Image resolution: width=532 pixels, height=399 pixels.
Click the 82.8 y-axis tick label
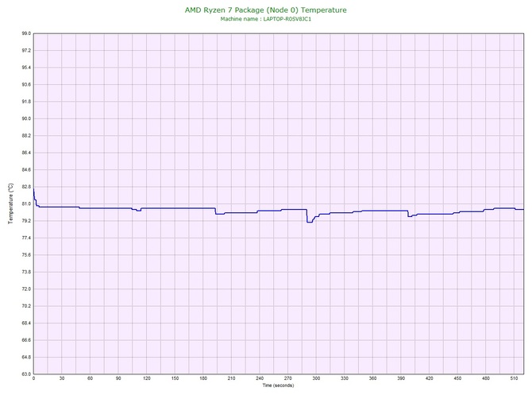[26, 187]
